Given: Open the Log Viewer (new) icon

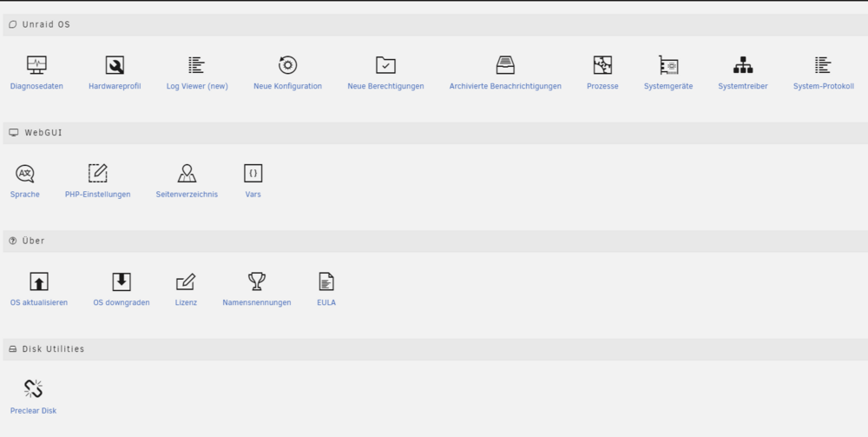Looking at the screenshot, I should coord(196,65).
